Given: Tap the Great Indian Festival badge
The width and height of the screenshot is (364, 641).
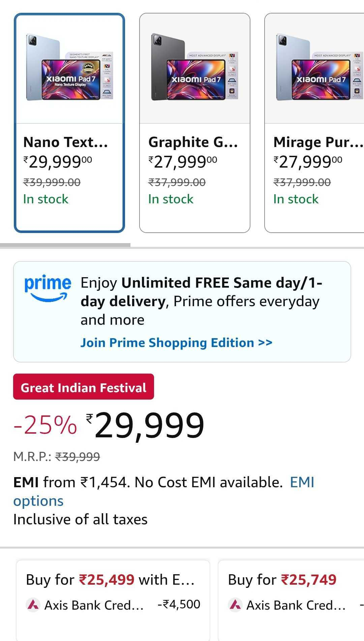Looking at the screenshot, I should (x=84, y=387).
